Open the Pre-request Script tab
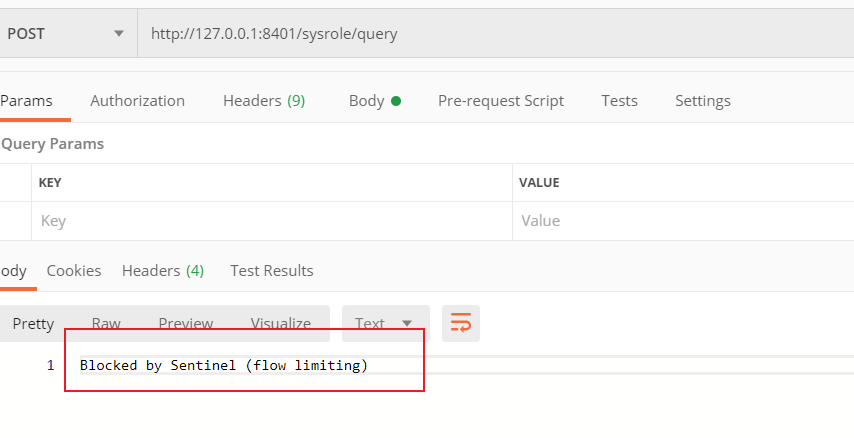The width and height of the screenshot is (854, 438). (500, 100)
